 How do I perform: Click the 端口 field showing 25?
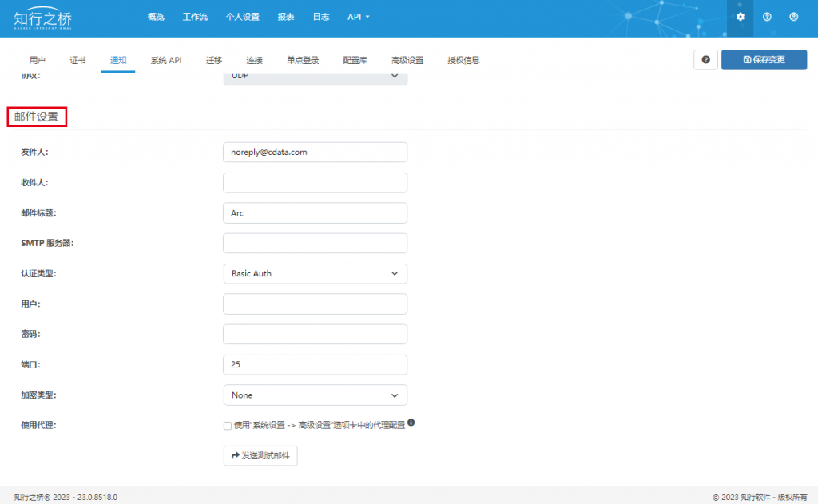[x=315, y=365]
